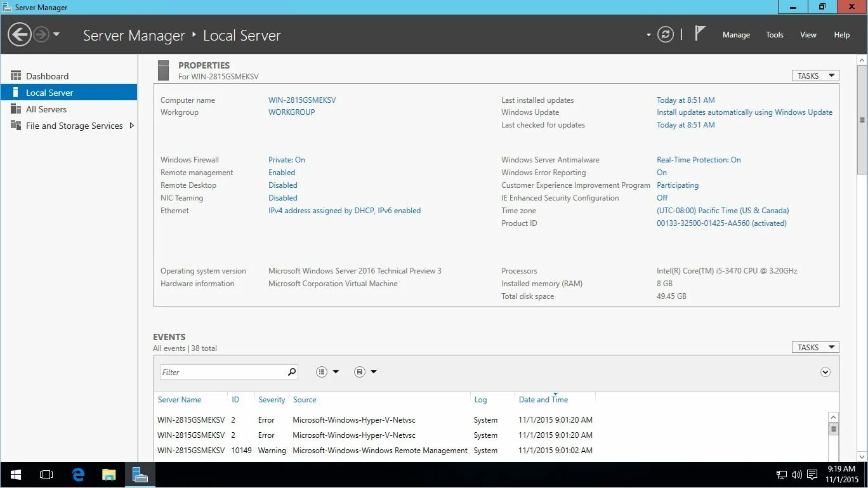Open the View menu

(x=808, y=35)
